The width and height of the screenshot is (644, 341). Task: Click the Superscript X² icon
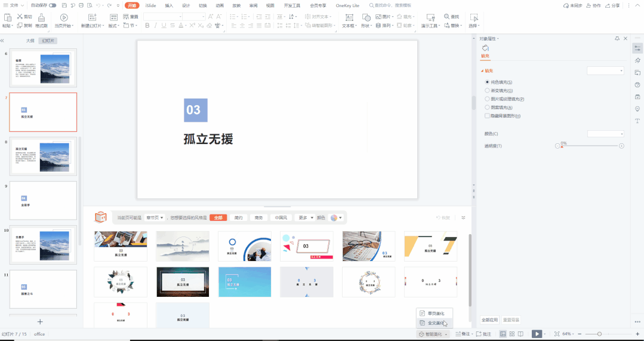192,26
